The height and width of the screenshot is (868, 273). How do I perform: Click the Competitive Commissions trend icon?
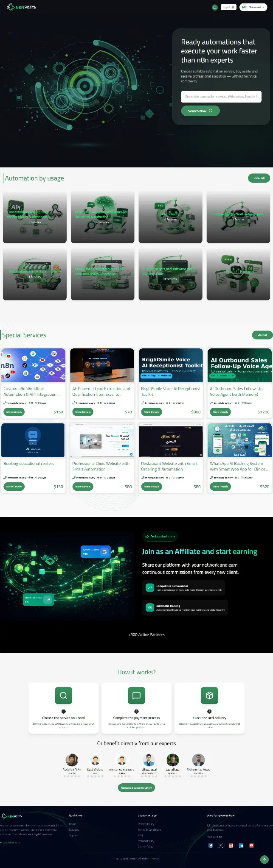coord(150,587)
